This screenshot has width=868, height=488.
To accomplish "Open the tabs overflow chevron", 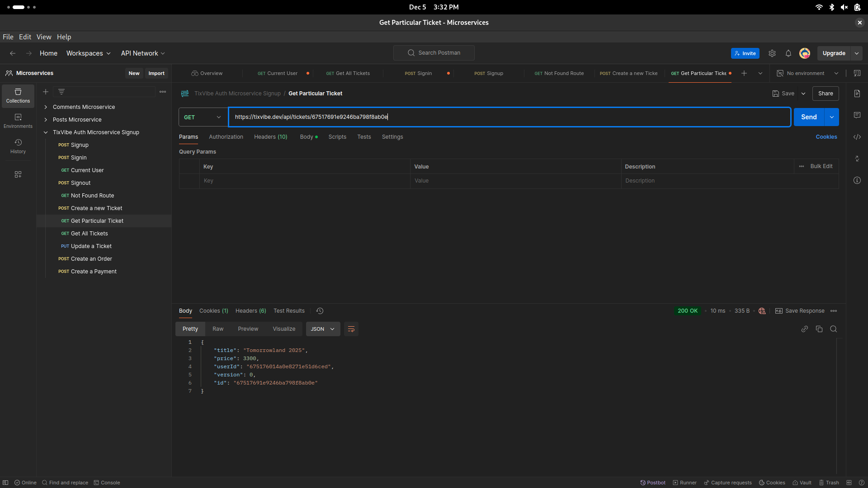I will [x=760, y=73].
